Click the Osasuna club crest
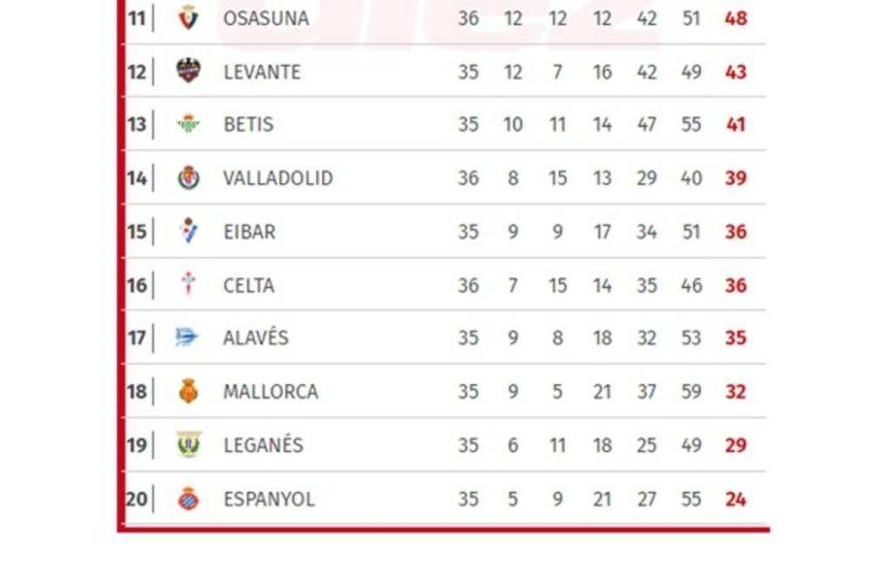The image size is (887, 588). pyautogui.click(x=188, y=17)
